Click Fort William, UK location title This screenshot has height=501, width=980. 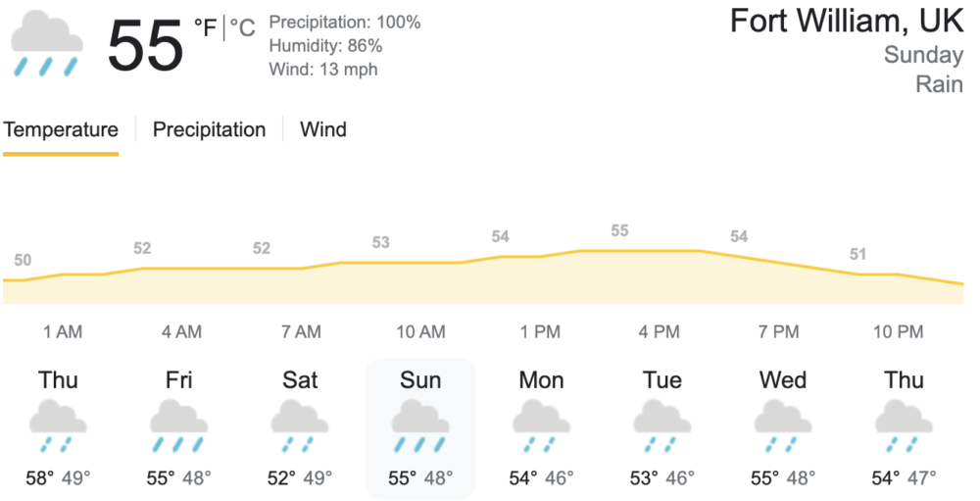click(846, 21)
